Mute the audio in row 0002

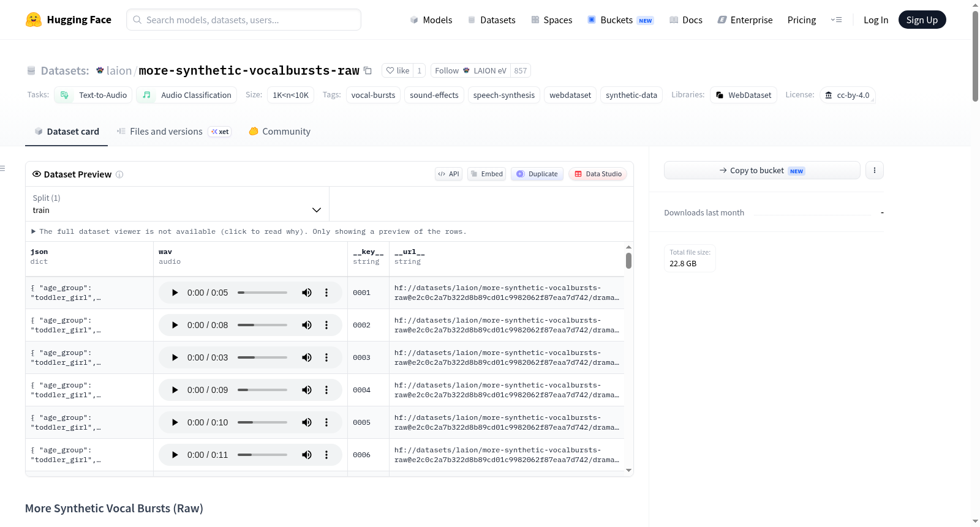(x=307, y=325)
